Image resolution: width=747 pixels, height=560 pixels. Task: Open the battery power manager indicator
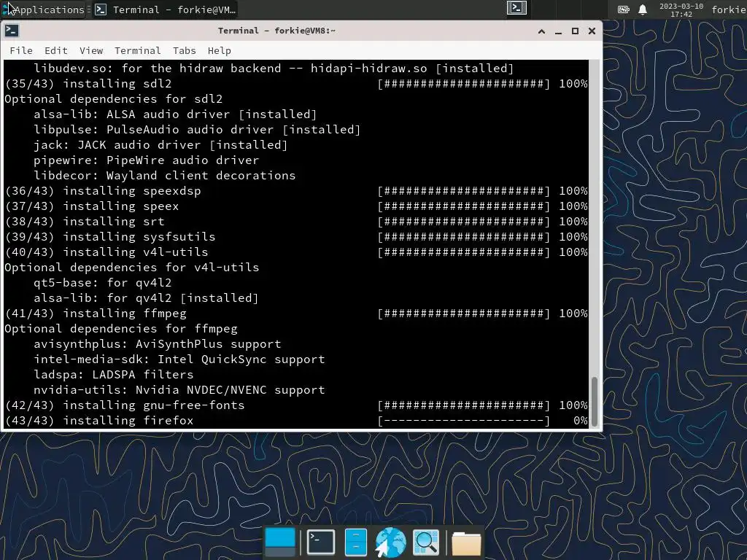tap(623, 9)
